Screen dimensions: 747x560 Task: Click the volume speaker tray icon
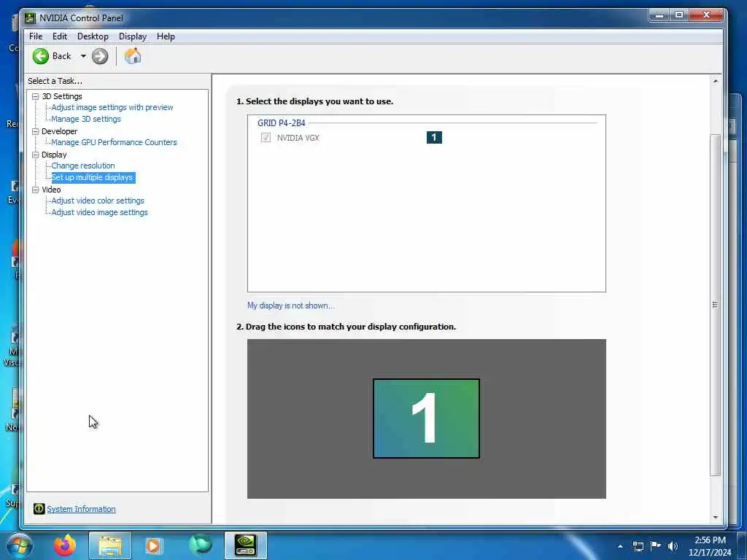click(673, 546)
